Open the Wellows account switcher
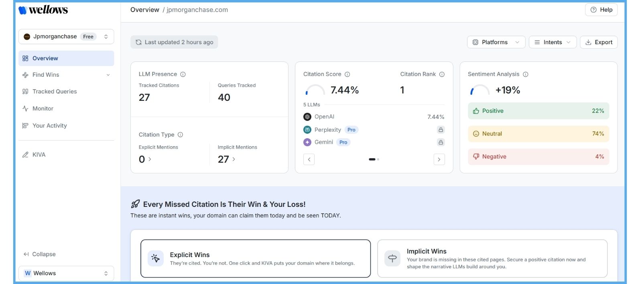Viewport: 644px width, 284px height. [66, 273]
